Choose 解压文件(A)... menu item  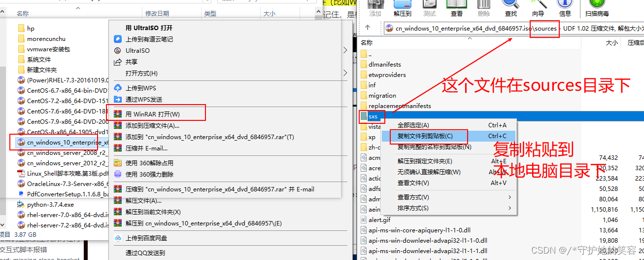(143, 200)
